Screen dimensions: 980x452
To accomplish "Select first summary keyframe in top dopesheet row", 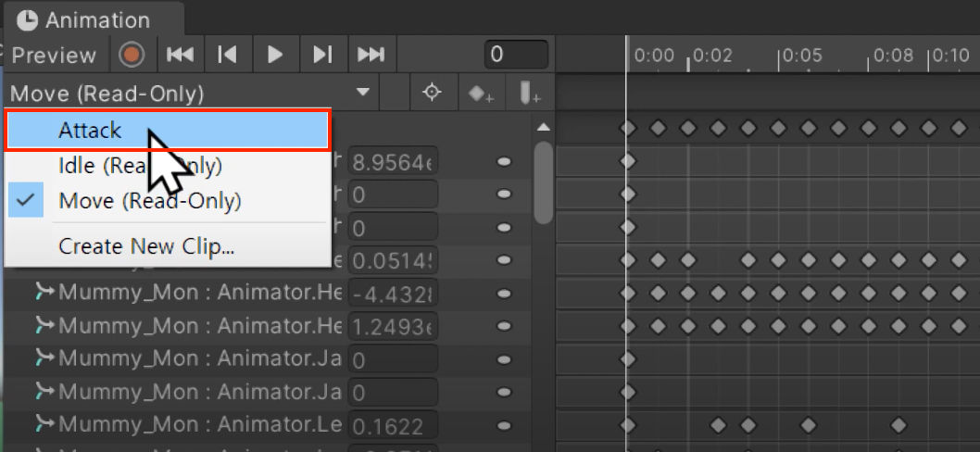I will click(x=627, y=129).
